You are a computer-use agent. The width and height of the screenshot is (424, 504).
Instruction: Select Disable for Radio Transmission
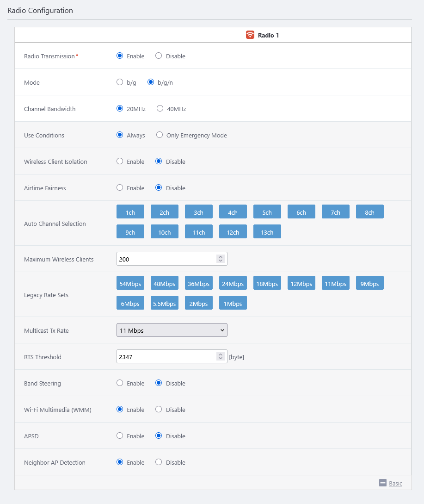pos(159,56)
